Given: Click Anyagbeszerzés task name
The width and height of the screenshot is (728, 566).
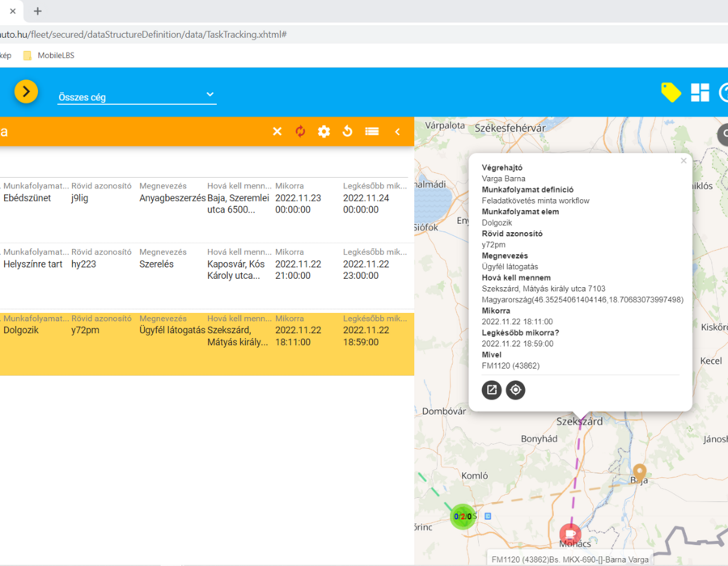Looking at the screenshot, I should [172, 198].
